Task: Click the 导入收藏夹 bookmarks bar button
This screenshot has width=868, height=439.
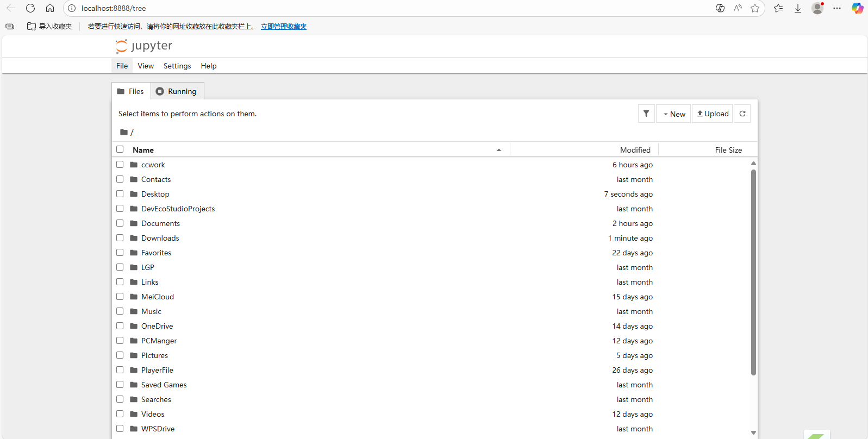Action: 49,27
